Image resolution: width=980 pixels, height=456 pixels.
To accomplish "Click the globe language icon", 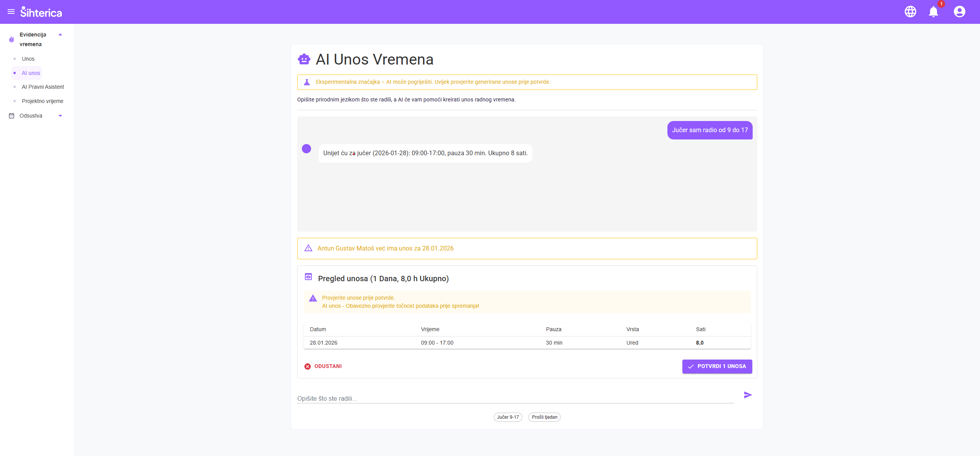I will point(910,12).
